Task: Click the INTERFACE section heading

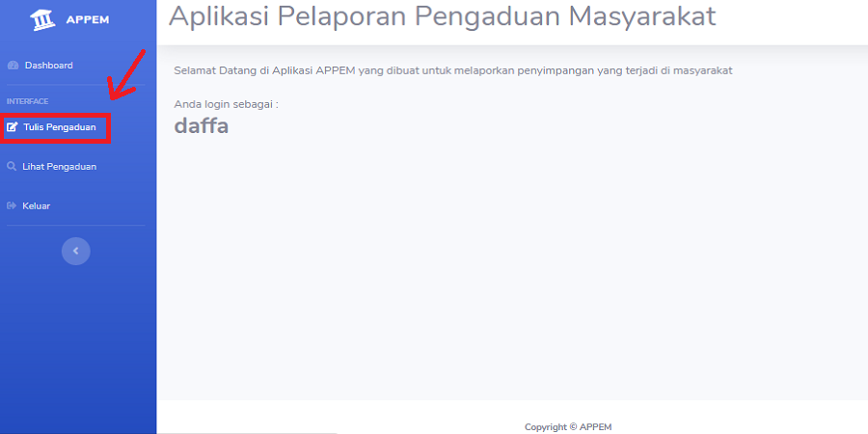Action: (x=28, y=101)
